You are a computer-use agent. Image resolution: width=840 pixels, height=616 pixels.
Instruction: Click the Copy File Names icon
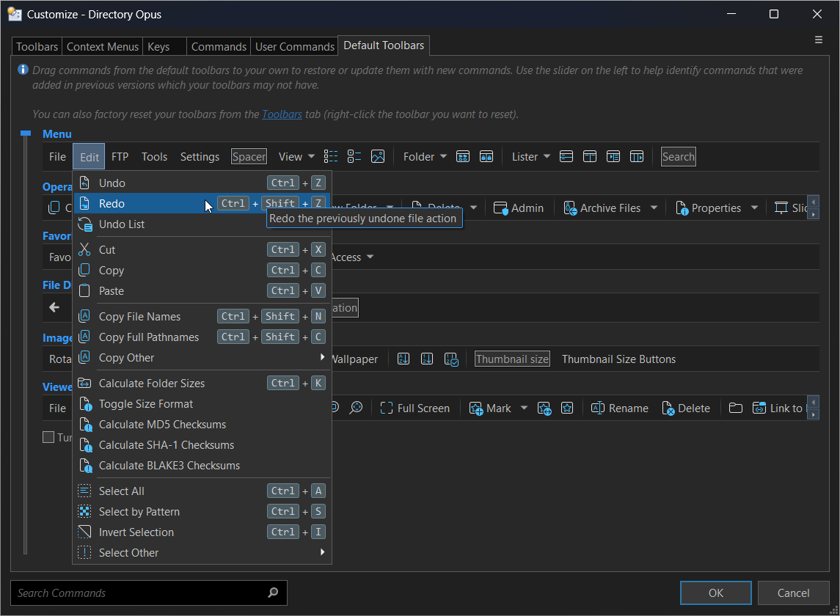(x=84, y=317)
